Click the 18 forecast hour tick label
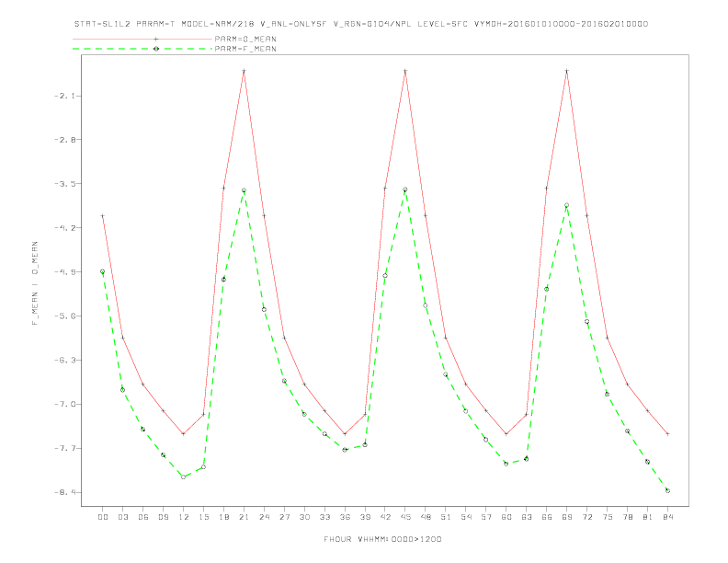This screenshot has height=563, width=728. tap(223, 517)
